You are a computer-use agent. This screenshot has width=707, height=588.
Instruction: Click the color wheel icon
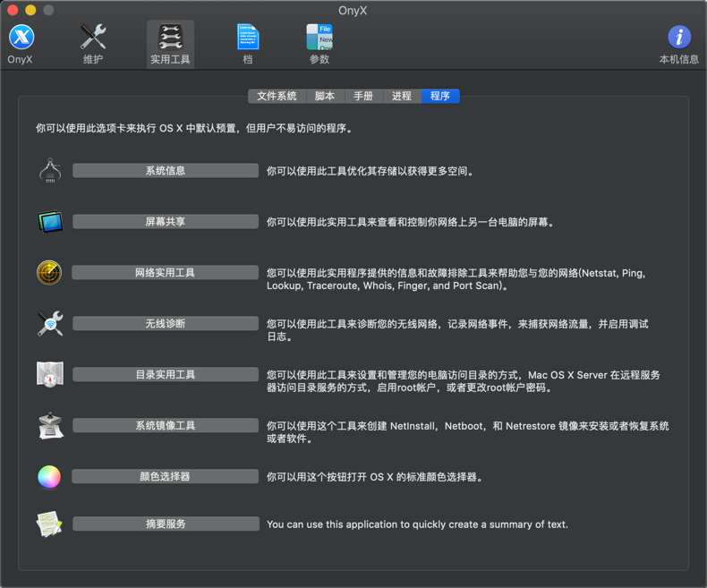coord(49,477)
